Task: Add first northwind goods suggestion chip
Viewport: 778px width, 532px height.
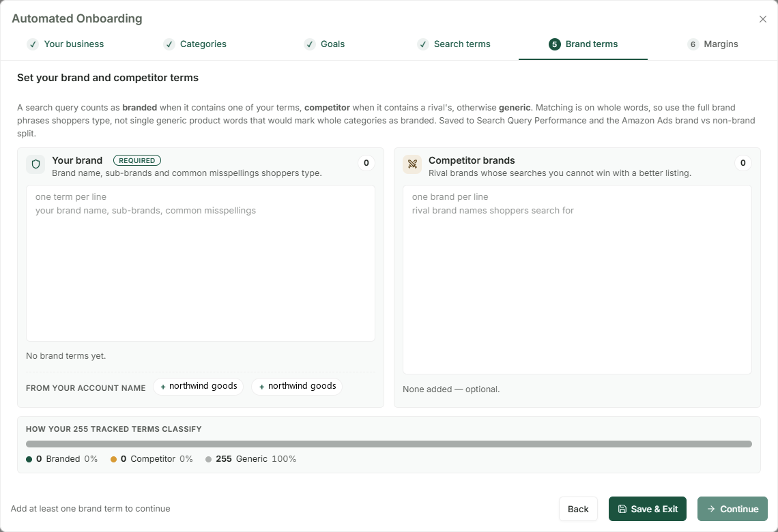Action: (199, 386)
